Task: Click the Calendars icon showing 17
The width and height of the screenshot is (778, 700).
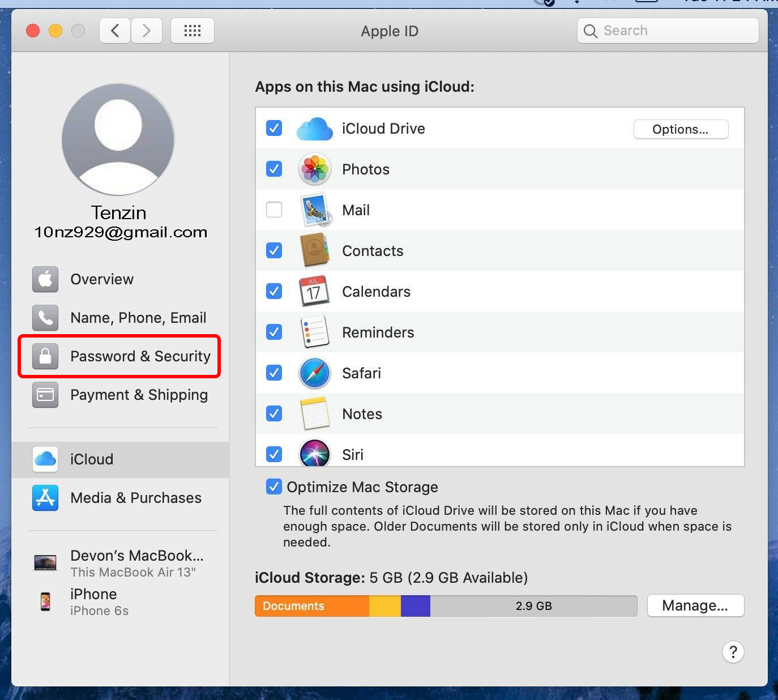Action: 314,291
